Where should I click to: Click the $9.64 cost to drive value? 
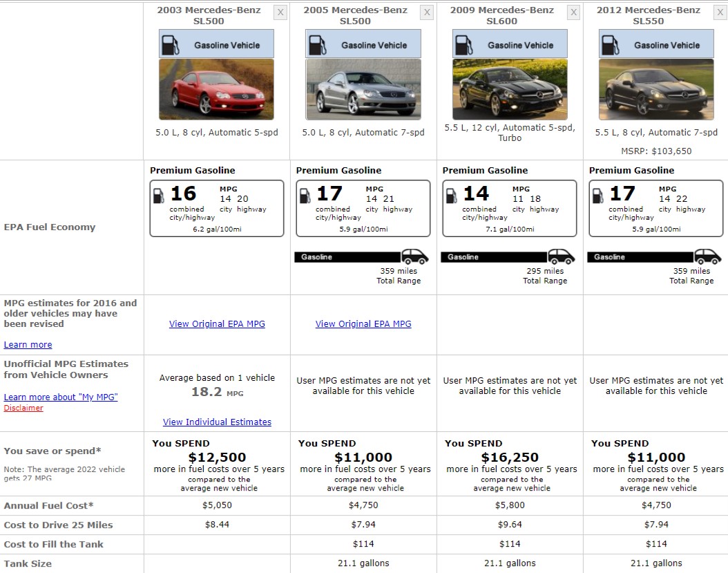click(x=510, y=525)
